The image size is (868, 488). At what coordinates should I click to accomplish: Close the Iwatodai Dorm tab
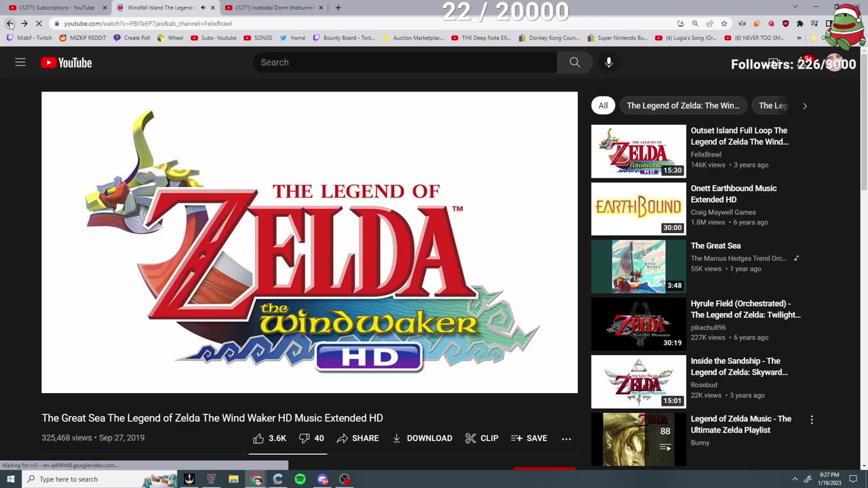click(x=321, y=8)
